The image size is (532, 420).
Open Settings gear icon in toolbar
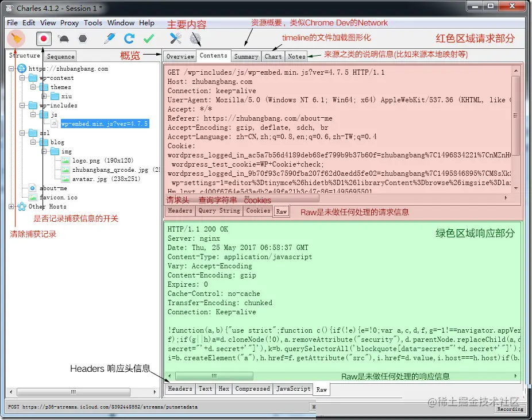coord(195,38)
